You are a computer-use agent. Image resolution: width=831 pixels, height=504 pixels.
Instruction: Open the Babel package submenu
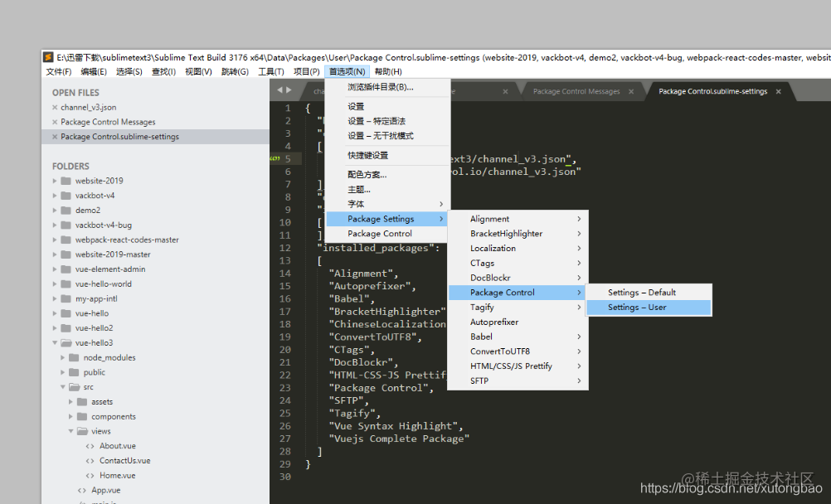click(518, 337)
